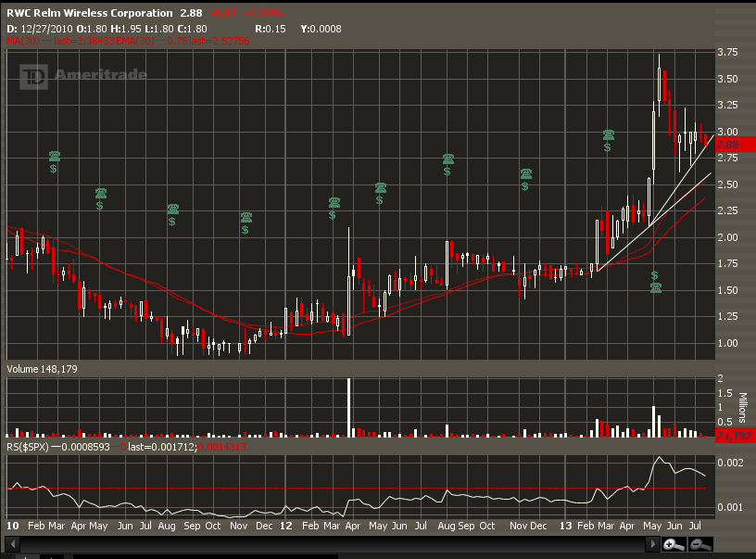This screenshot has height=559, width=756.
Task: Click the phone event icon near November 2010
Action: click(x=246, y=218)
